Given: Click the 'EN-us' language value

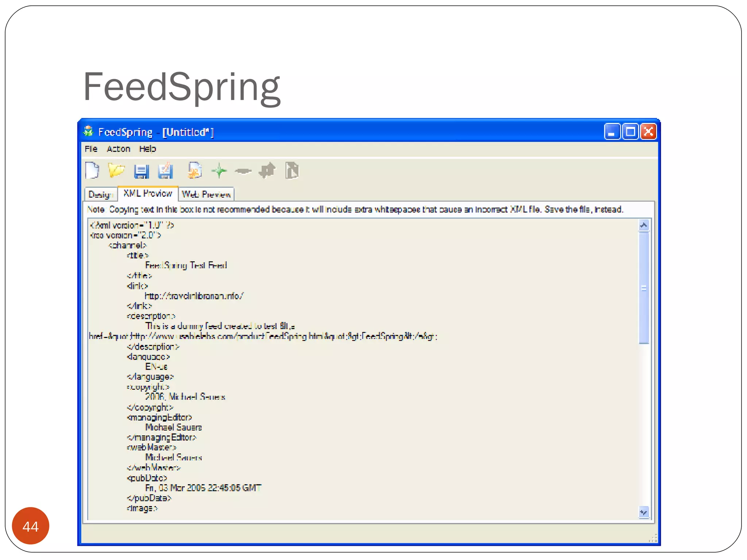Looking at the screenshot, I should [x=156, y=367].
